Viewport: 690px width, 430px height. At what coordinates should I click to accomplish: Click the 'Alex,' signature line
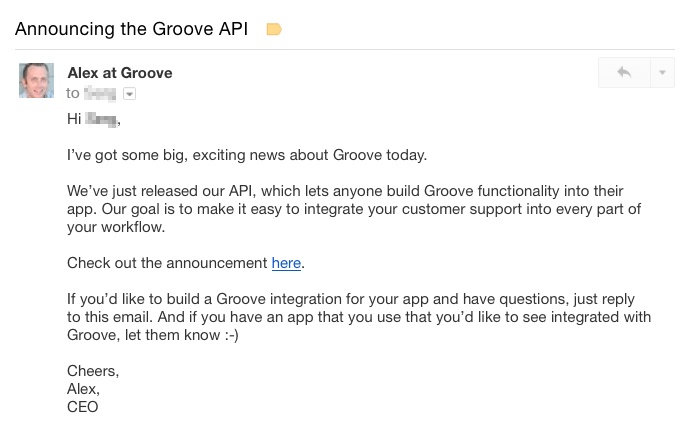pos(84,389)
